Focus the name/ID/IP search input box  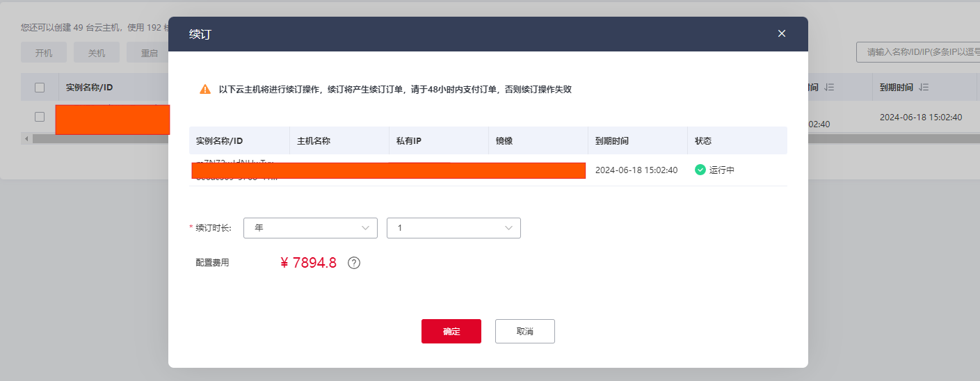[x=917, y=52]
